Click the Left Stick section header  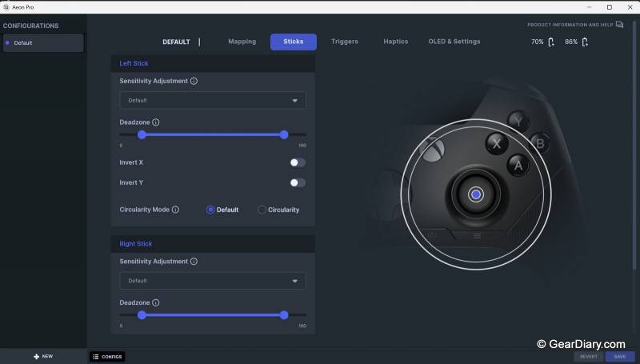[213, 63]
